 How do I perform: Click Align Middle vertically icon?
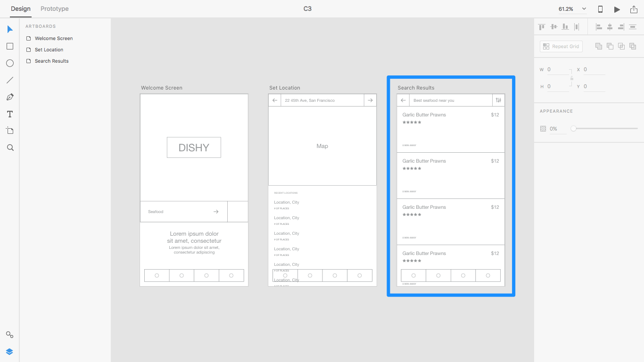(553, 27)
